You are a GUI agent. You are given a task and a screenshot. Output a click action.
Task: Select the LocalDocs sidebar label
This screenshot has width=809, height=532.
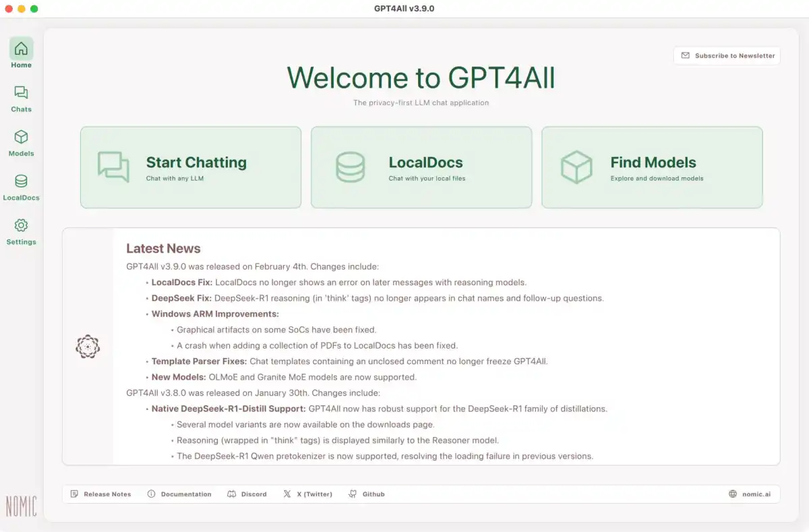(21, 198)
